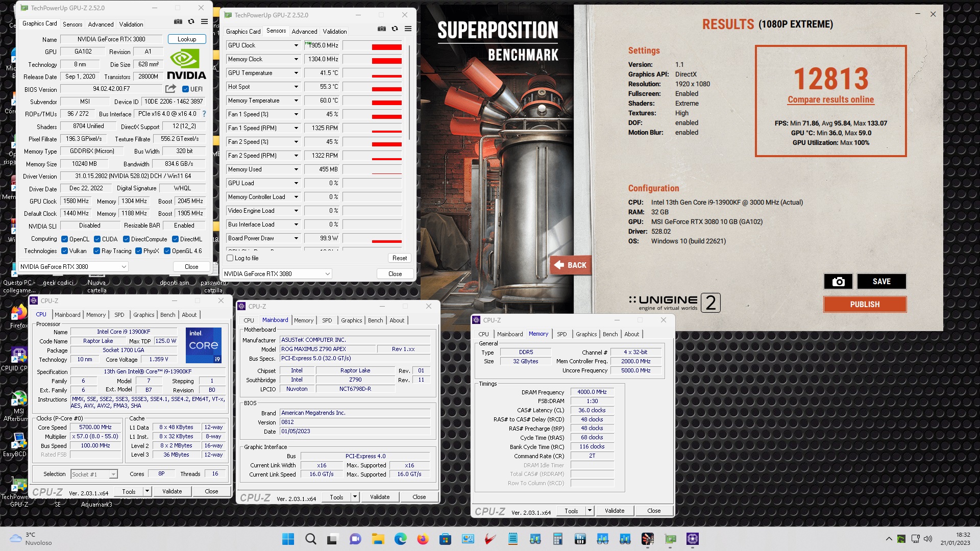Toggle Ray Tracing checkbox in GPU-Z
Viewport: 980px width, 551px height.
click(x=96, y=251)
